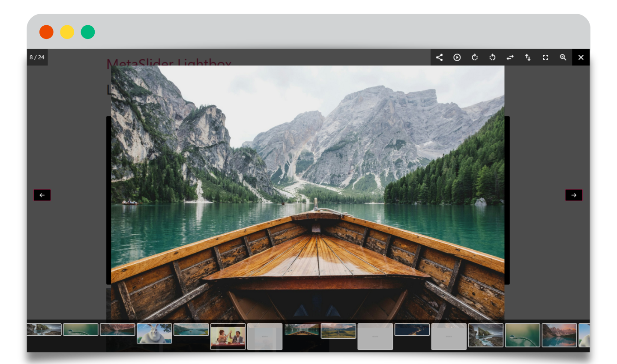Select the two people at table thumbnail
The width and height of the screenshot is (617, 364).
click(x=228, y=337)
